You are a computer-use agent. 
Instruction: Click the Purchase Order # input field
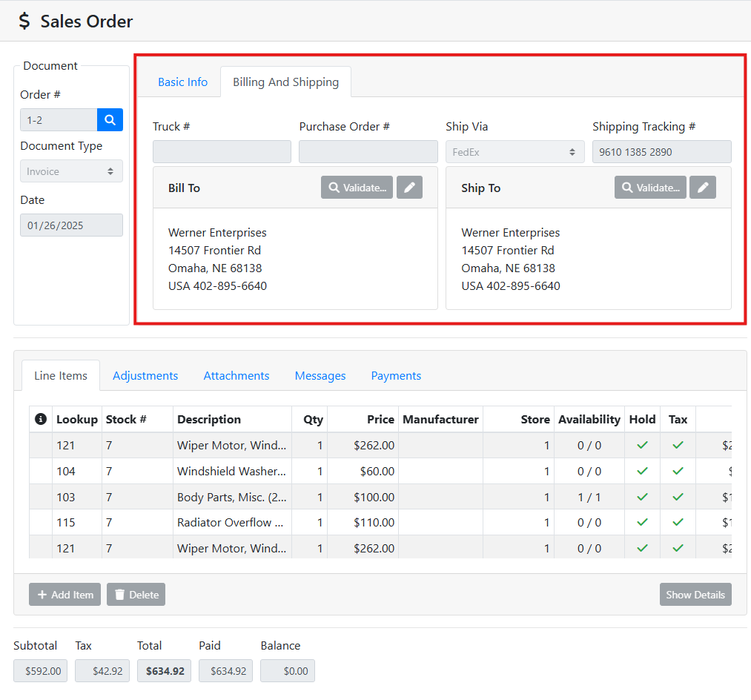point(368,152)
